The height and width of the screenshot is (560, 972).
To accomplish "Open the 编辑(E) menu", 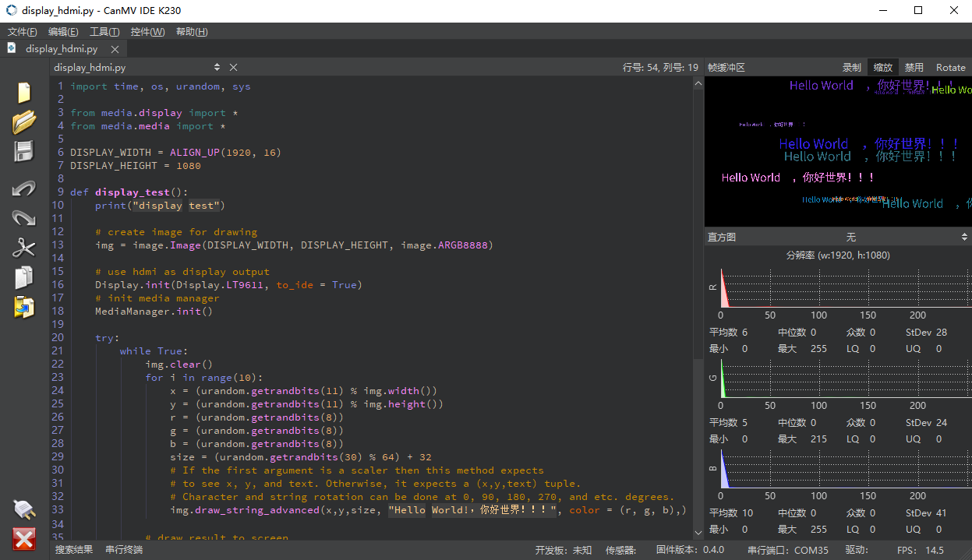I will 63,32.
